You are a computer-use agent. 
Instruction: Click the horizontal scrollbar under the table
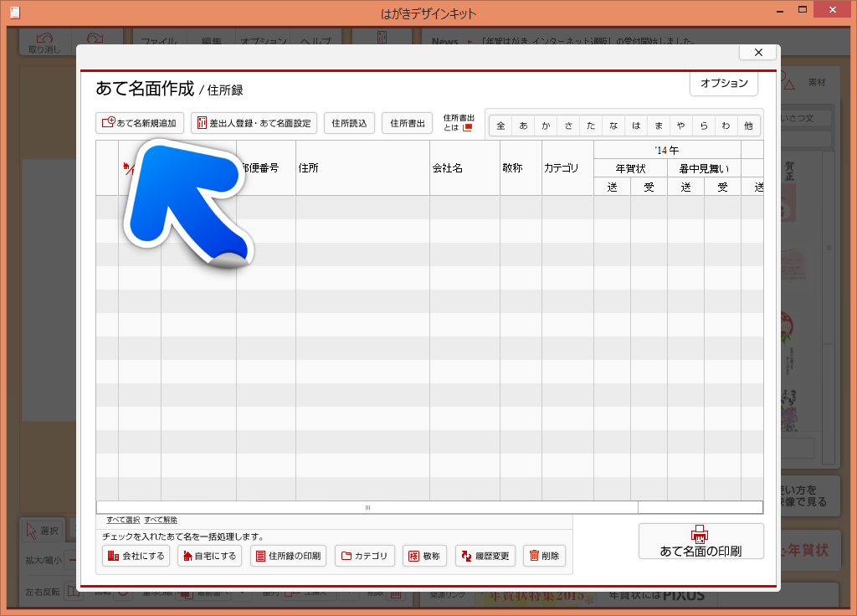(x=367, y=507)
